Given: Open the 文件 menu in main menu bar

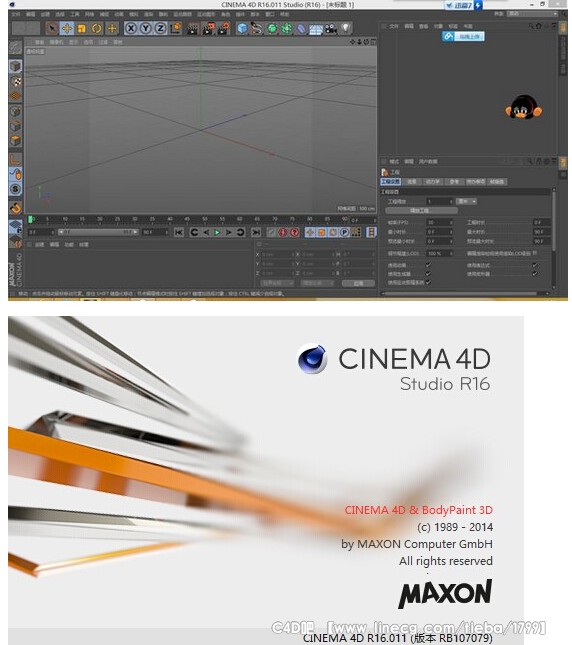Looking at the screenshot, I should 16,14.
